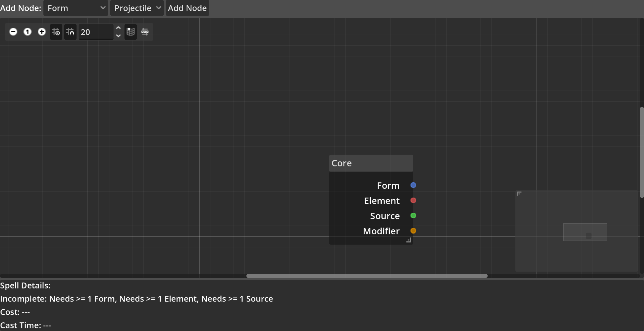Image resolution: width=644 pixels, height=331 pixels.
Task: Click the snap distance field showing 20
Action: tap(96, 32)
